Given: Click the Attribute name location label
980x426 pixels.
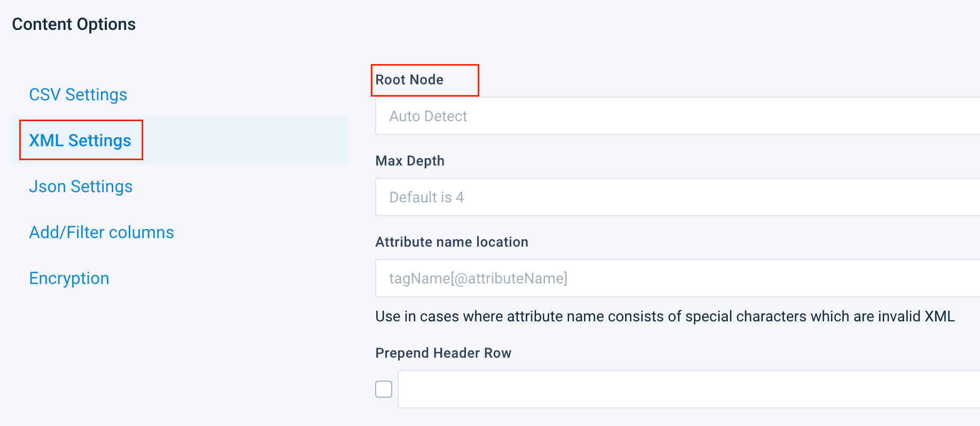Looking at the screenshot, I should tap(452, 242).
